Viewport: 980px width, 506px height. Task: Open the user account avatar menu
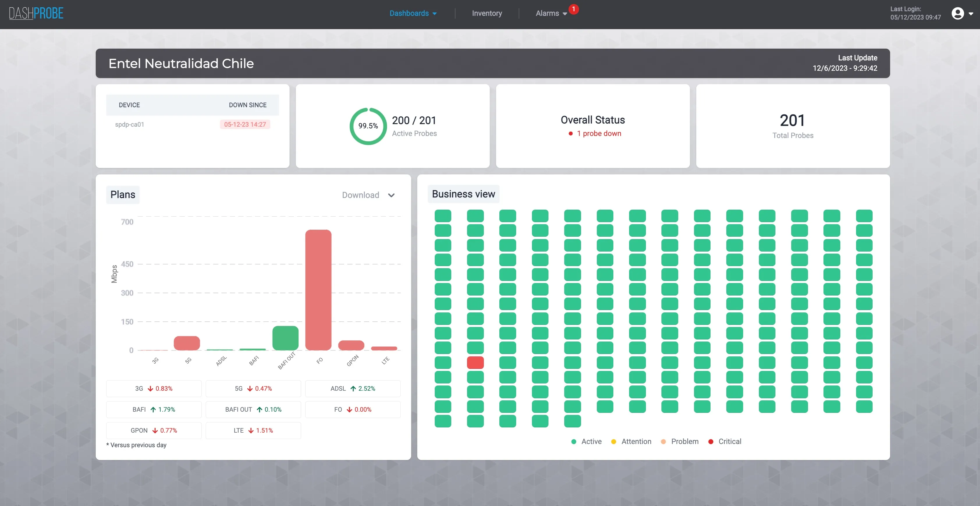coord(958,13)
